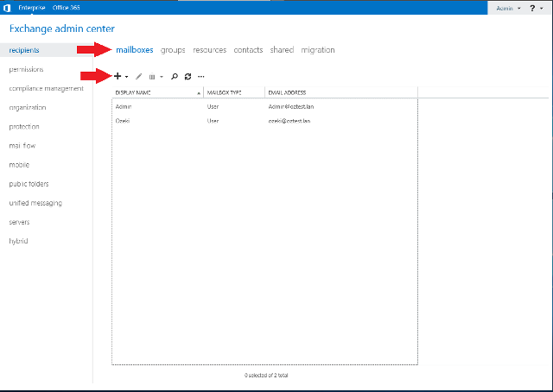Click the User type in Admin row
The height and width of the screenshot is (392, 553).
tap(213, 106)
